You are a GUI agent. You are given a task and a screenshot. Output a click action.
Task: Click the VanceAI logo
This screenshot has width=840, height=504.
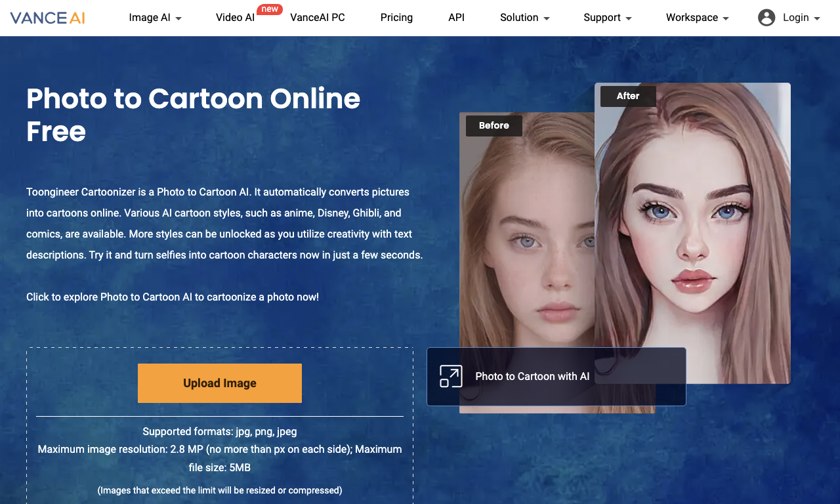click(48, 18)
